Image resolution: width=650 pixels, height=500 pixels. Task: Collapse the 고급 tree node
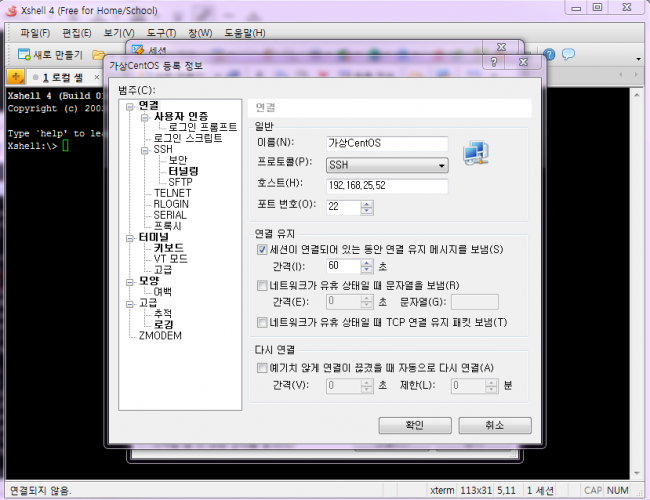(130, 304)
